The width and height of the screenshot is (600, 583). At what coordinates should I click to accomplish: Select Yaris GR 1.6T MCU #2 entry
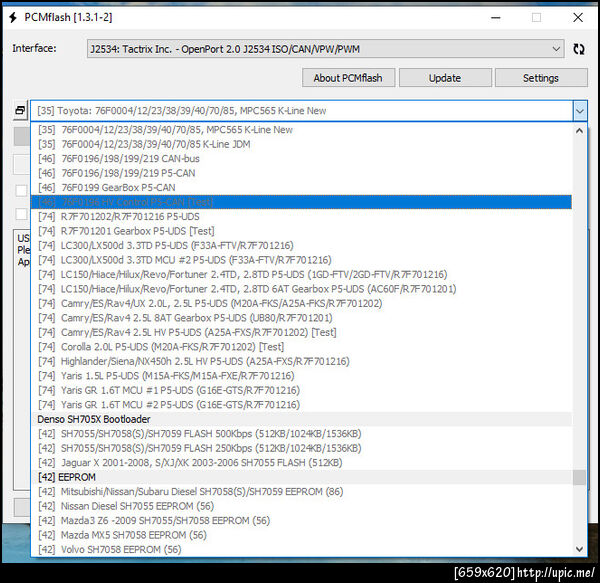point(301,405)
